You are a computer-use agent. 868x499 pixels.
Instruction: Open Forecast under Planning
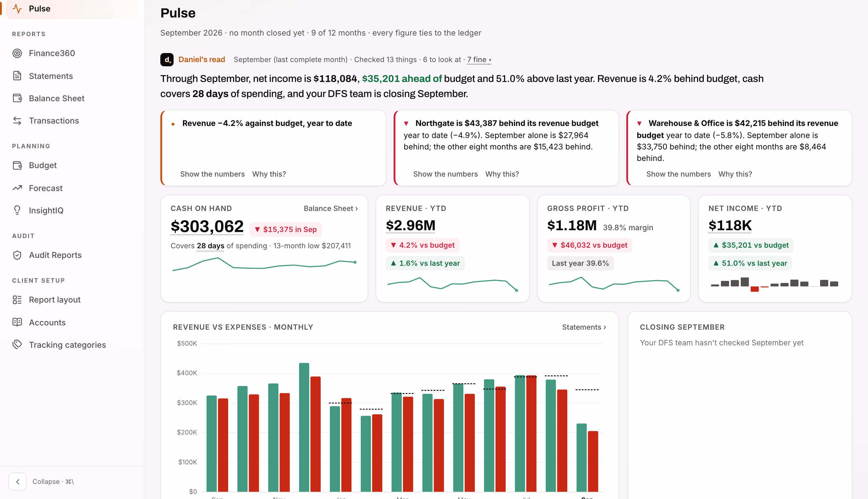tap(72, 188)
